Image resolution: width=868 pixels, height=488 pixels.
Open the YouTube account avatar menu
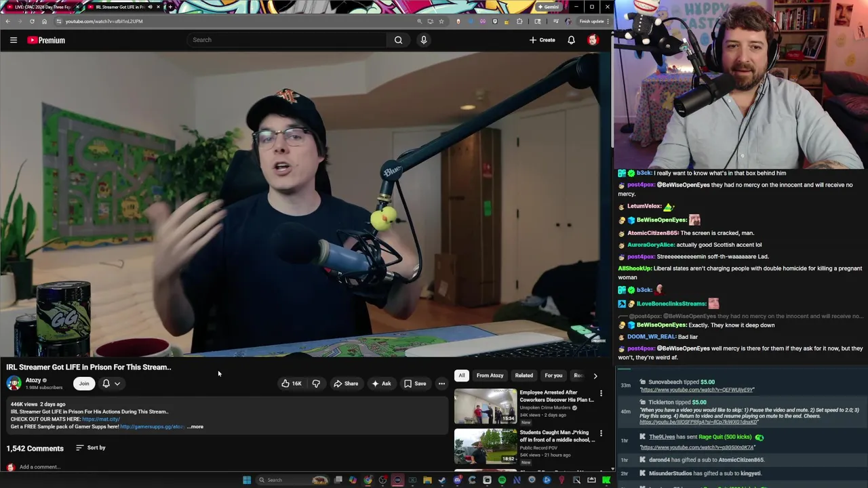[593, 40]
